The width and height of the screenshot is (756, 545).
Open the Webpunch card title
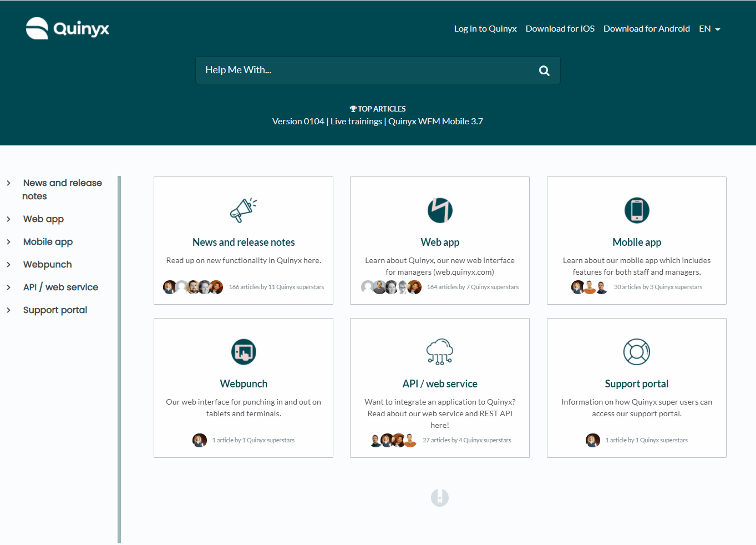[243, 384]
